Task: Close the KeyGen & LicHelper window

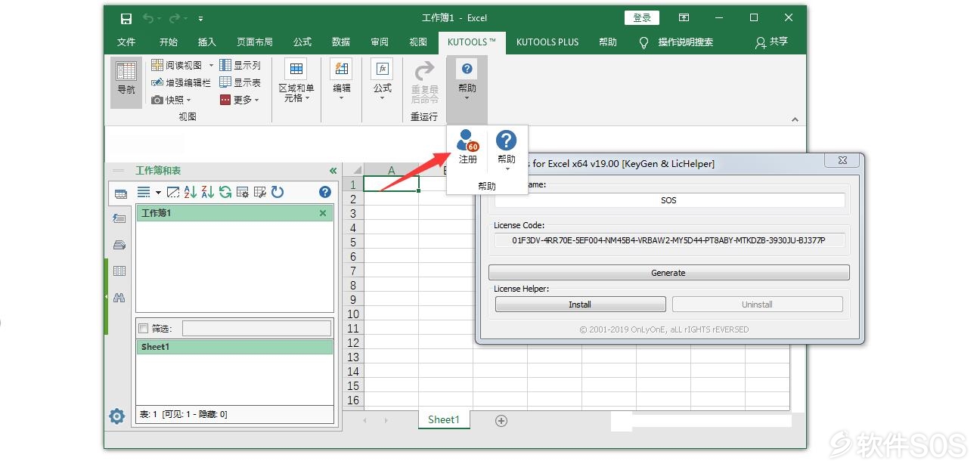Action: (842, 160)
